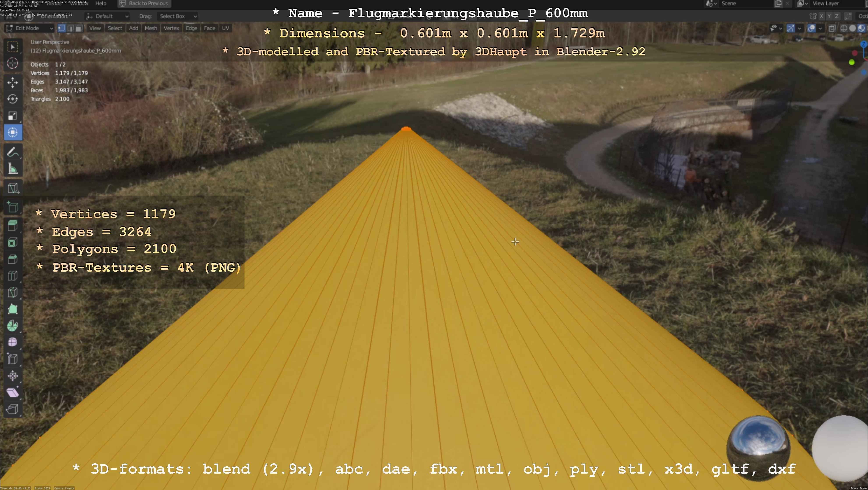Choose the Edge Slide tool

(x=13, y=359)
